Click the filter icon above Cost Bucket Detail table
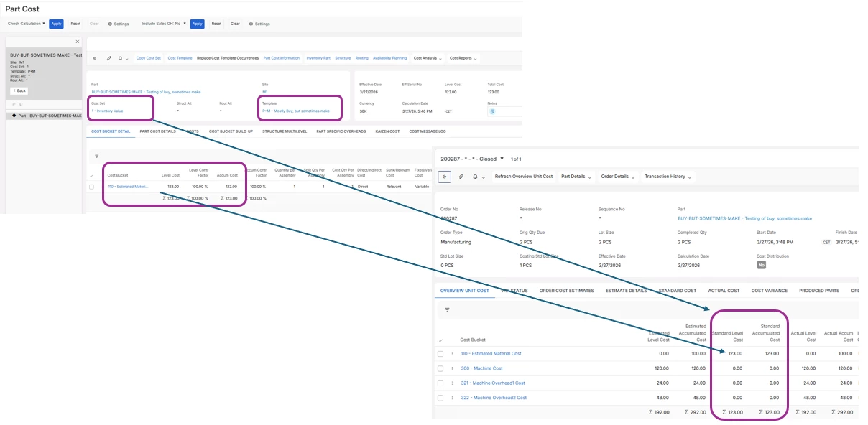Image resolution: width=868 pixels, height=425 pixels. (96, 156)
